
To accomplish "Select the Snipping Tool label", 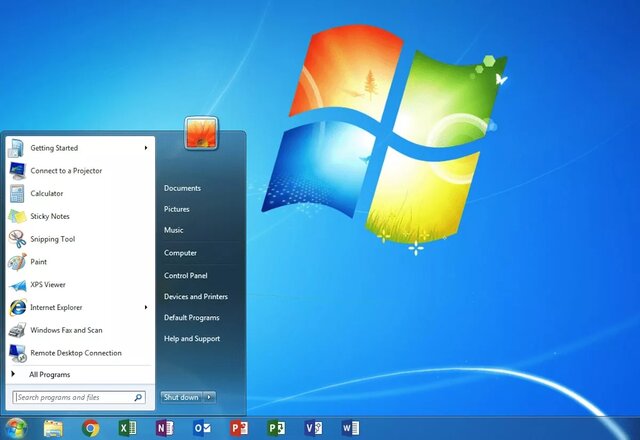I will [x=53, y=239].
